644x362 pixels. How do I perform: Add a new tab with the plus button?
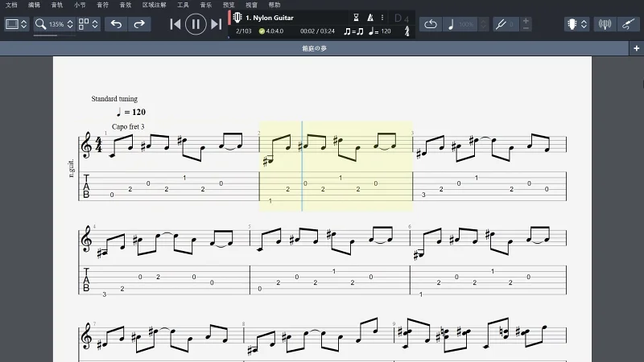pyautogui.click(x=637, y=48)
